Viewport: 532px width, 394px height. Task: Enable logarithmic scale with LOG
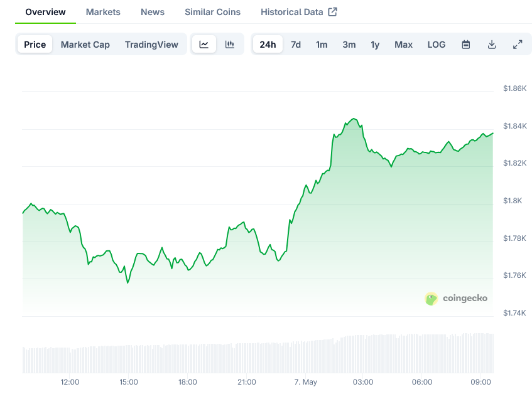(436, 44)
